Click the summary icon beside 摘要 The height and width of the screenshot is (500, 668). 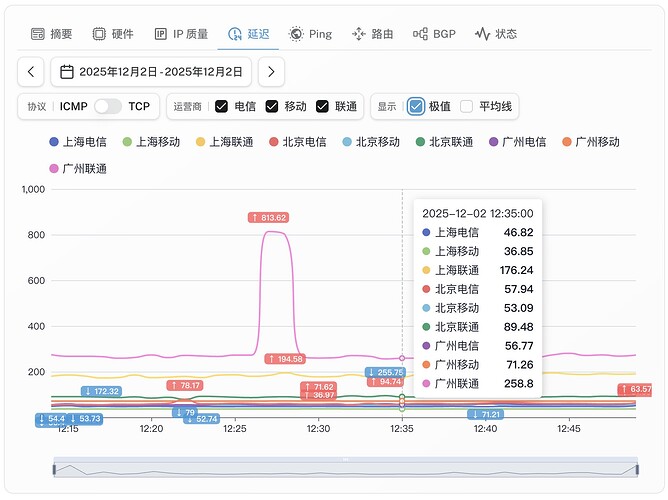pos(38,34)
